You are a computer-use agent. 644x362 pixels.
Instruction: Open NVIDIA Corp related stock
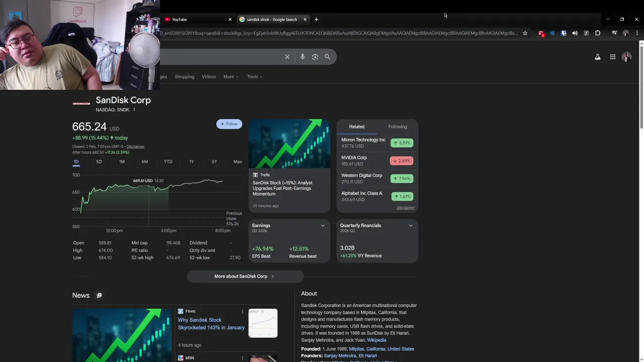(x=377, y=161)
